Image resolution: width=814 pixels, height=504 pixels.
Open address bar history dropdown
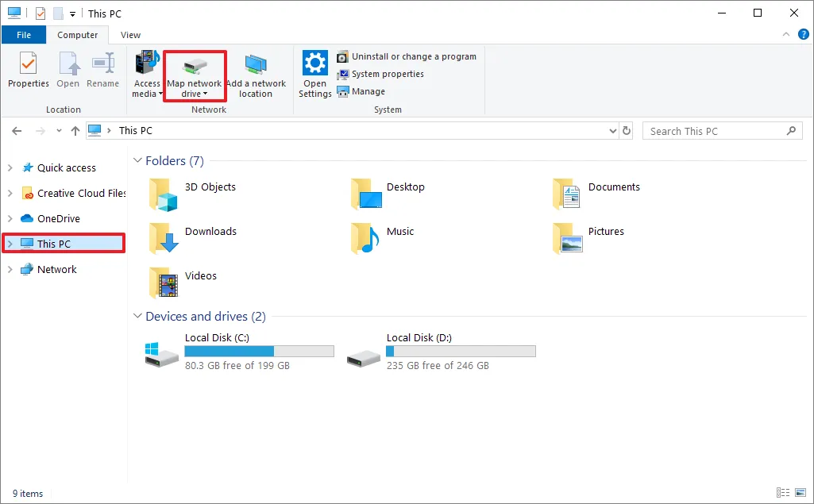click(612, 131)
